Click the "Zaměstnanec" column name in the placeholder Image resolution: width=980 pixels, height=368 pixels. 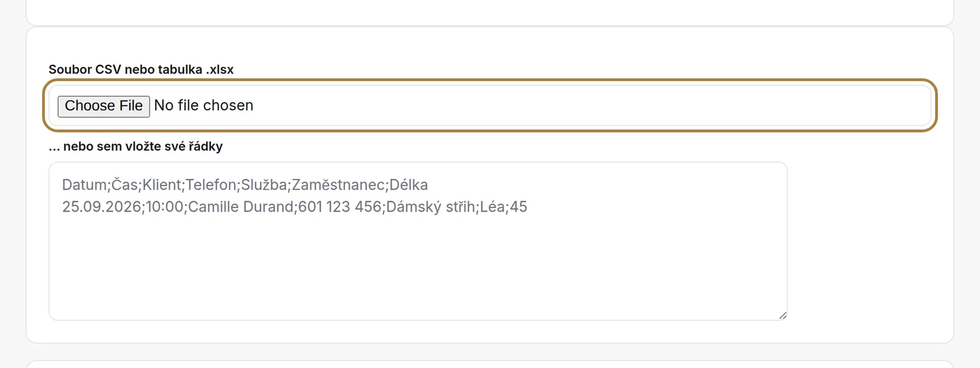[338, 185]
